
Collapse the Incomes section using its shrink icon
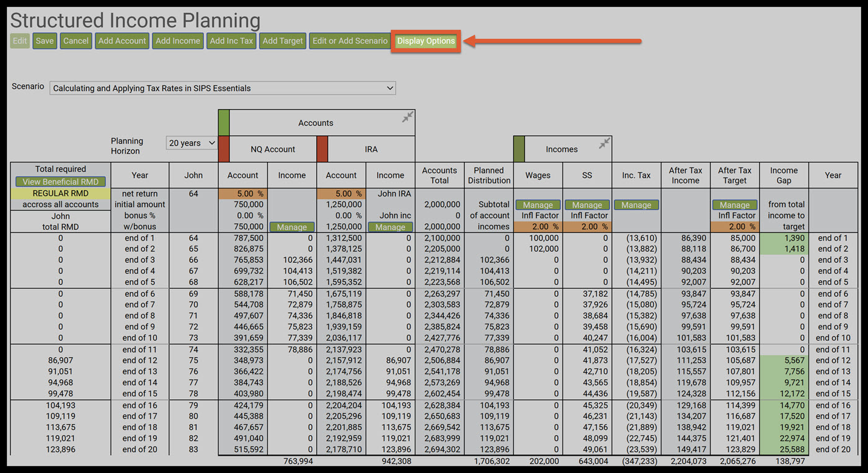click(x=604, y=143)
